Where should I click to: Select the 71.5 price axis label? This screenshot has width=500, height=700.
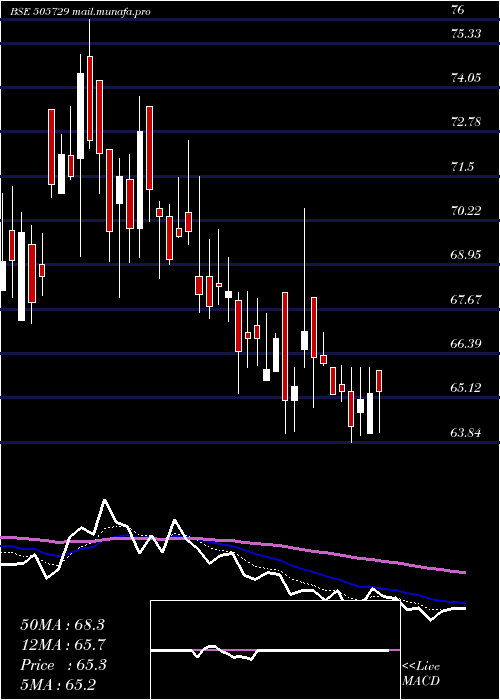coord(462,167)
